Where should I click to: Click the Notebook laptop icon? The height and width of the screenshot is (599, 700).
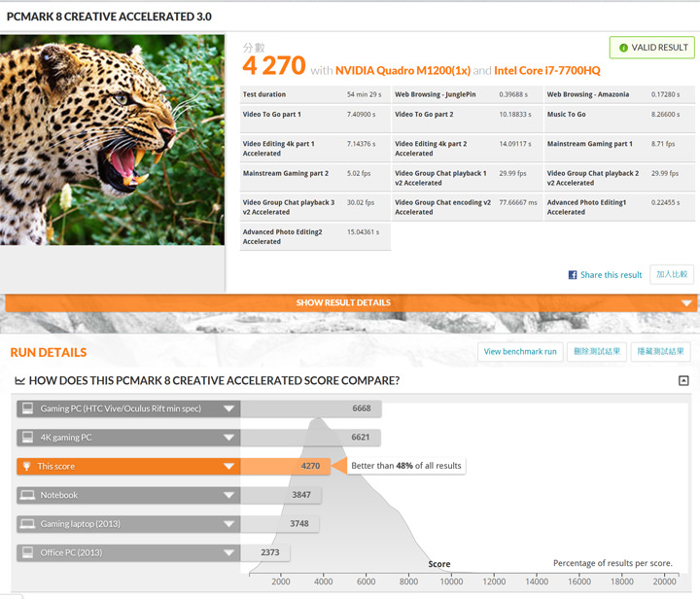click(x=27, y=495)
